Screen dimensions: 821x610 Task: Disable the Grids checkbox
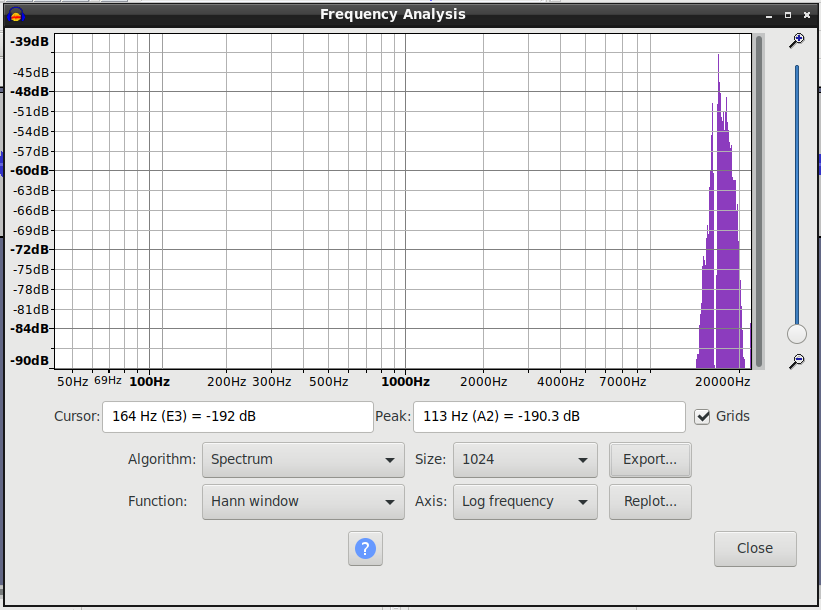[703, 416]
